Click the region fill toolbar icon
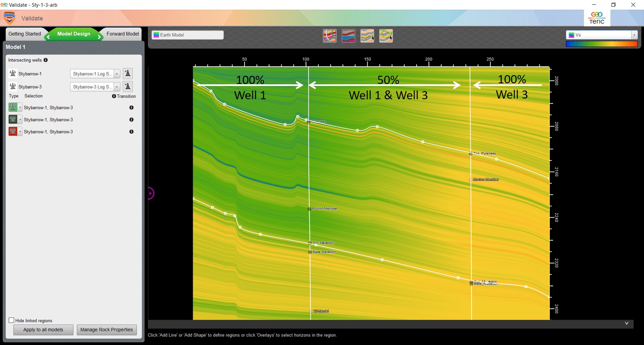Screen dimensions: 644x345 pyautogui.click(x=348, y=36)
